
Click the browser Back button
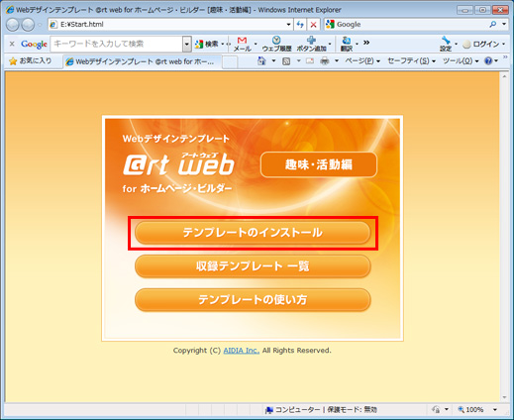(12, 25)
